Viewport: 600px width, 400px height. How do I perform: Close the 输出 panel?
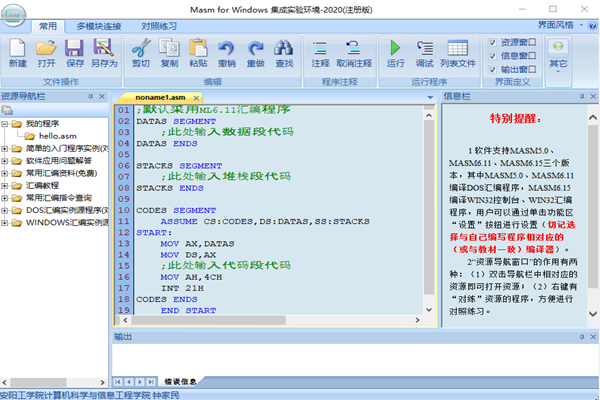pos(593,337)
